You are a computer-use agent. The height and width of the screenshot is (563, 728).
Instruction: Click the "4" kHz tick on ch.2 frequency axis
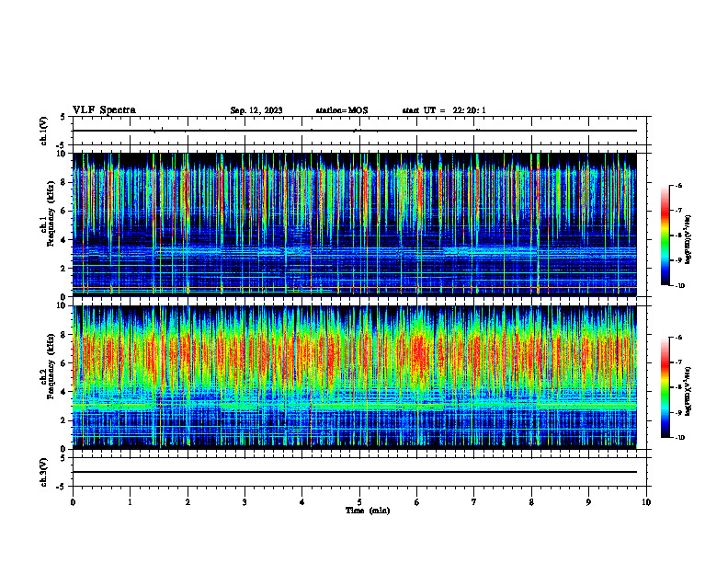click(63, 392)
